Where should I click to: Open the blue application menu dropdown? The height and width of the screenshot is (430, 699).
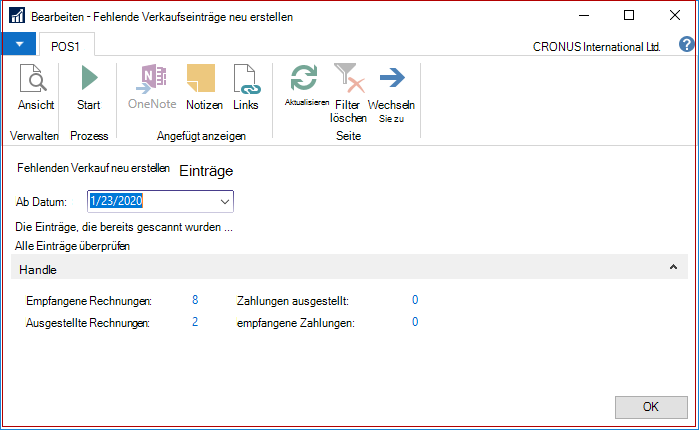click(x=19, y=44)
